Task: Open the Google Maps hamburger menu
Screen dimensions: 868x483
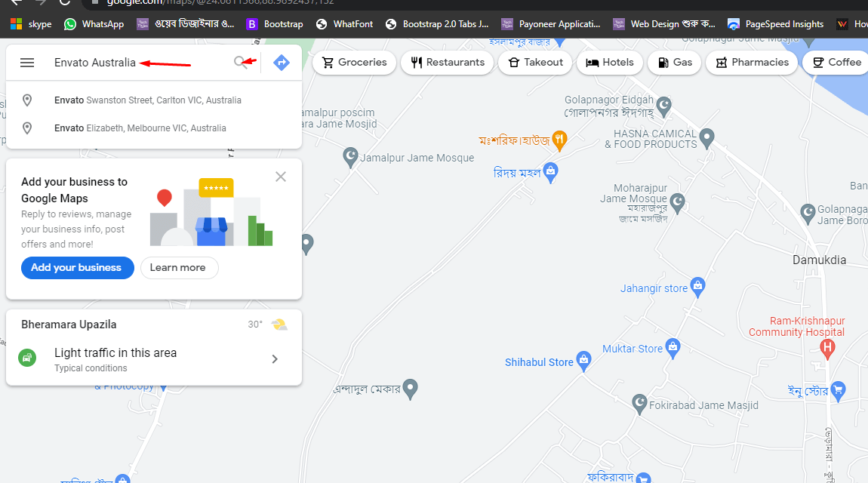Action: pos(27,63)
